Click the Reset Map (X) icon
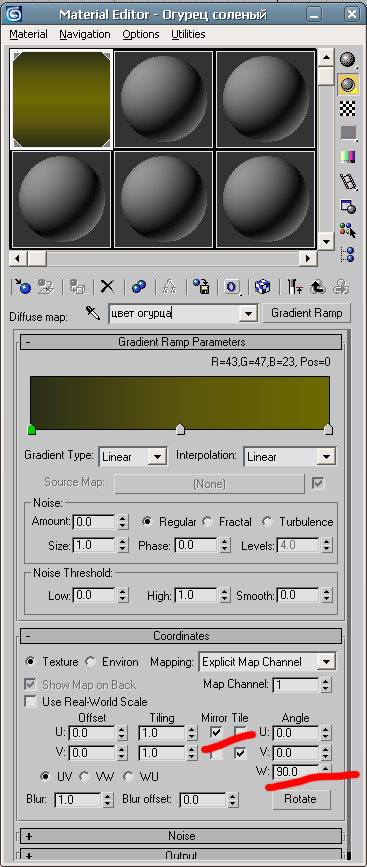This screenshot has height=867, width=367. [107, 286]
